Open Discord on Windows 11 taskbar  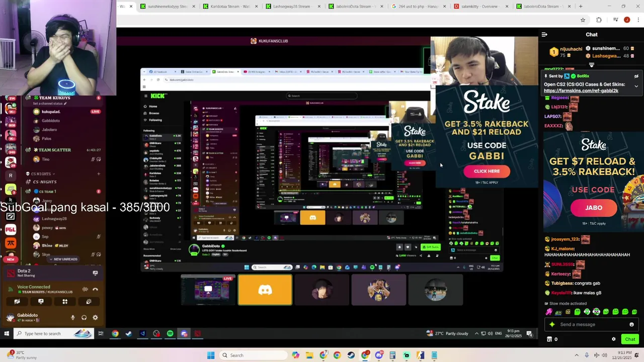coord(379,355)
